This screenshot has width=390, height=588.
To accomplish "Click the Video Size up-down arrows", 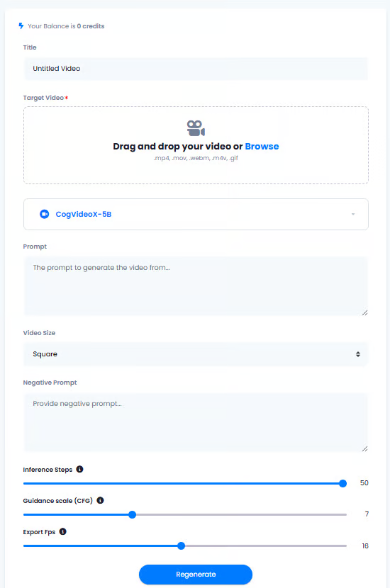I will 358,354.
